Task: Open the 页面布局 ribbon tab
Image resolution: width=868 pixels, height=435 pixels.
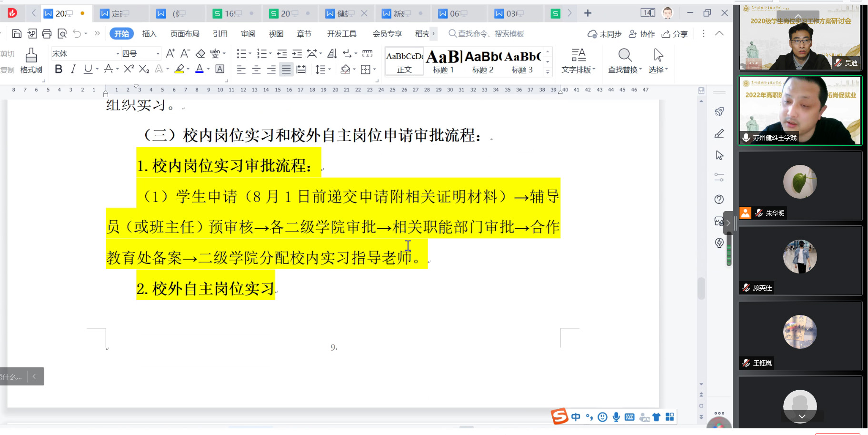Action: [185, 34]
